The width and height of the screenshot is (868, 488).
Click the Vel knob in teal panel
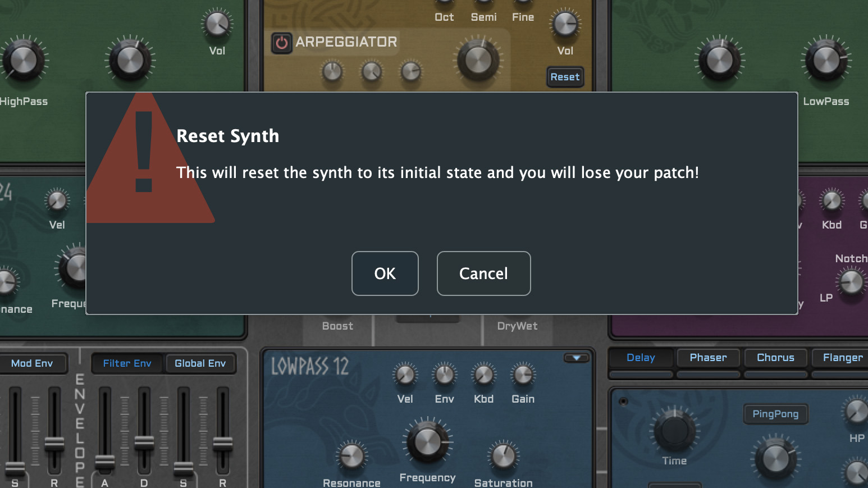point(57,200)
